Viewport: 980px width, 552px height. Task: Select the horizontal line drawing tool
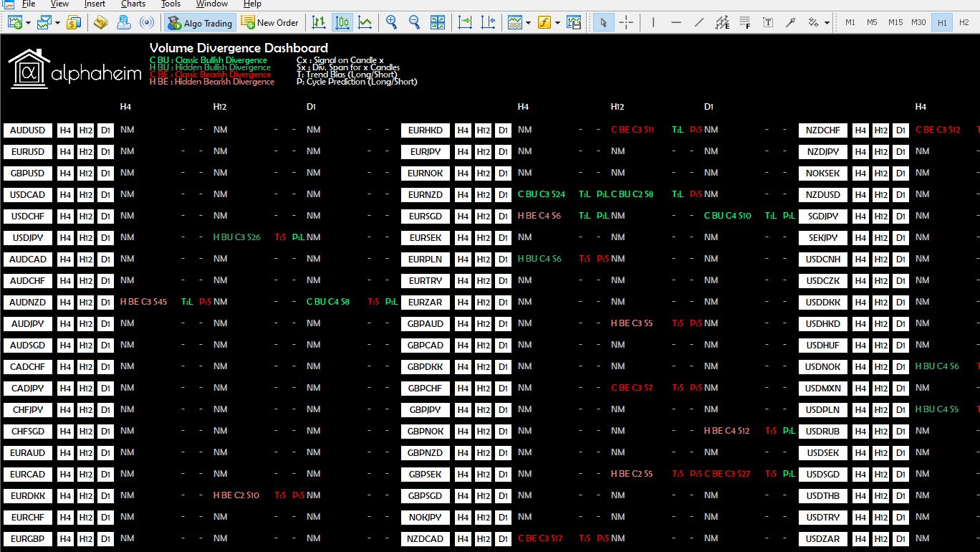click(676, 22)
